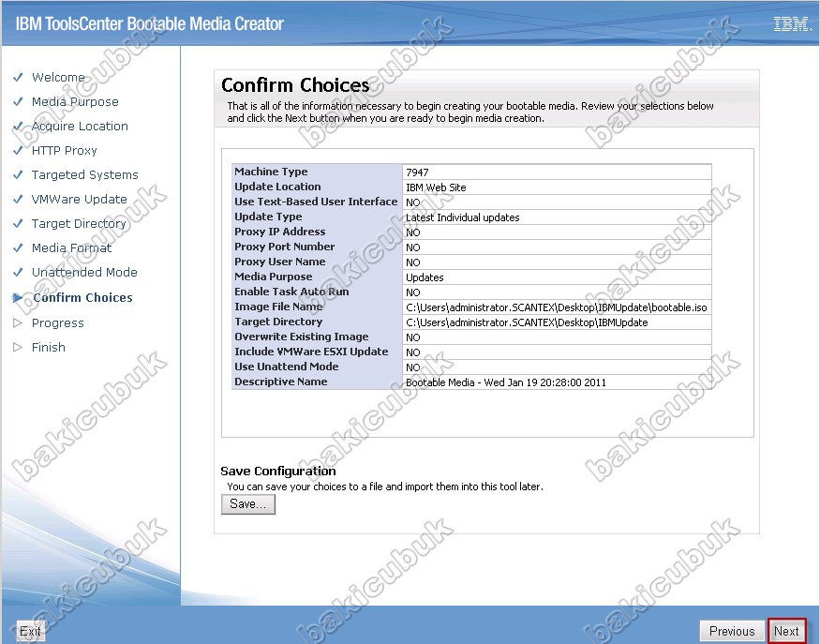Viewport: 820px width, 644px height.
Task: Click the checkmark icon beside VMWare Update
Action: pos(18,199)
